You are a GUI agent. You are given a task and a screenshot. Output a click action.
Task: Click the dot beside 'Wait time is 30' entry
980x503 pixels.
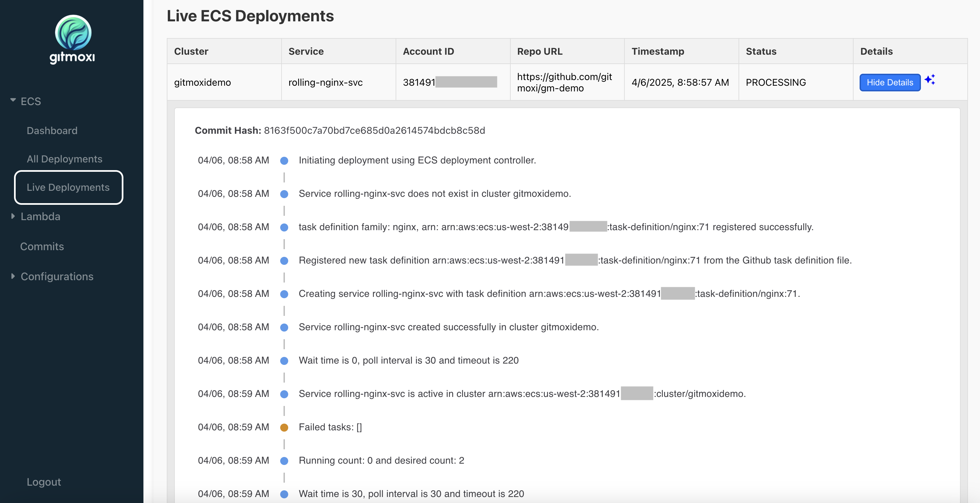[x=284, y=495]
